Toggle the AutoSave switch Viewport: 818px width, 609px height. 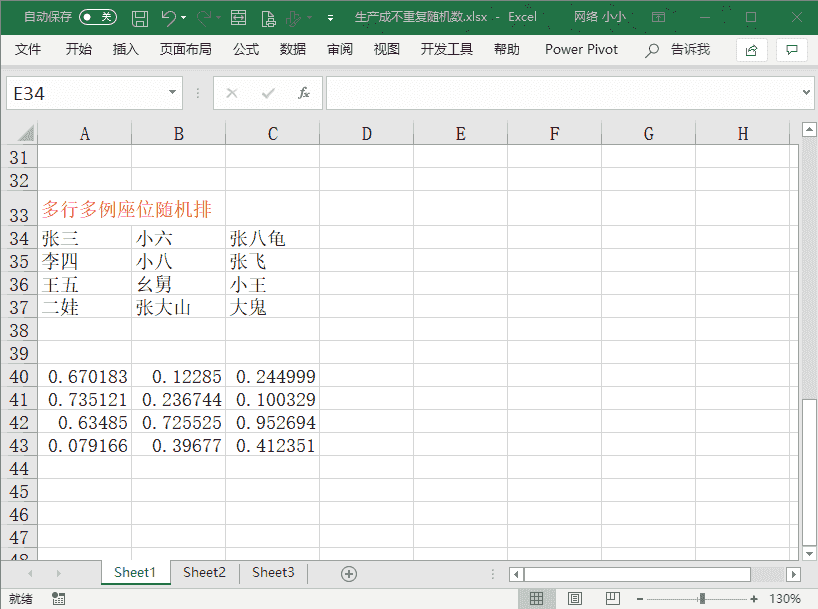point(98,17)
